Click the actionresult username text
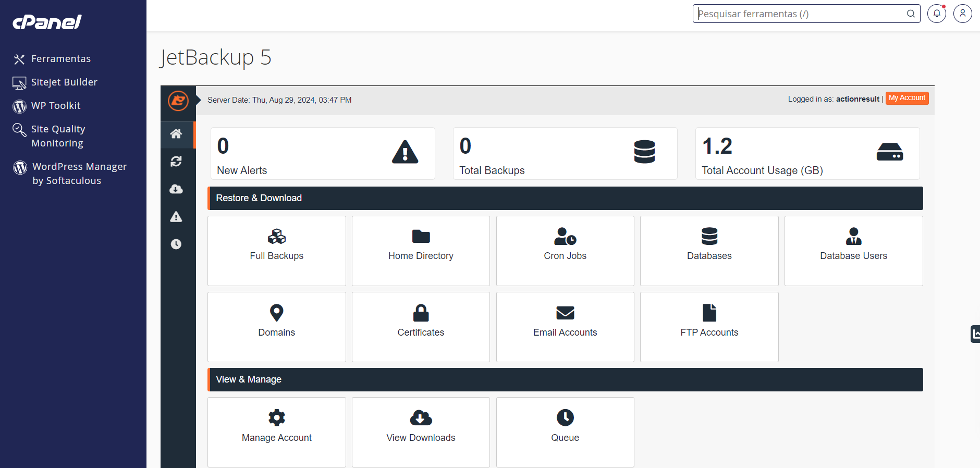 point(857,99)
